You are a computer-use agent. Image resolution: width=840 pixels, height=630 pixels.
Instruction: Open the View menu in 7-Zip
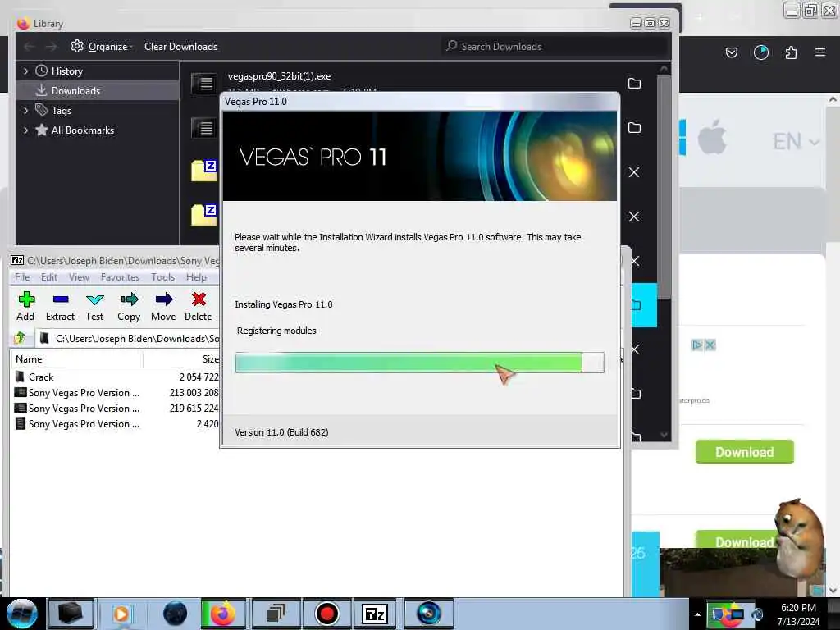[79, 277]
